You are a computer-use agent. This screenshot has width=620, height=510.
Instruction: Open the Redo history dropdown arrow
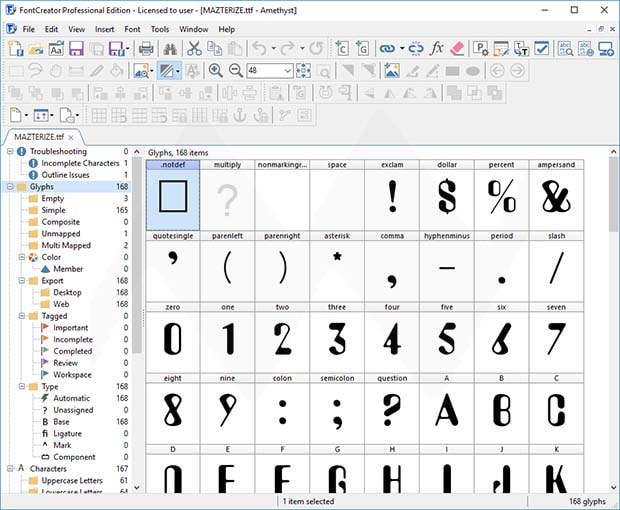[302, 48]
